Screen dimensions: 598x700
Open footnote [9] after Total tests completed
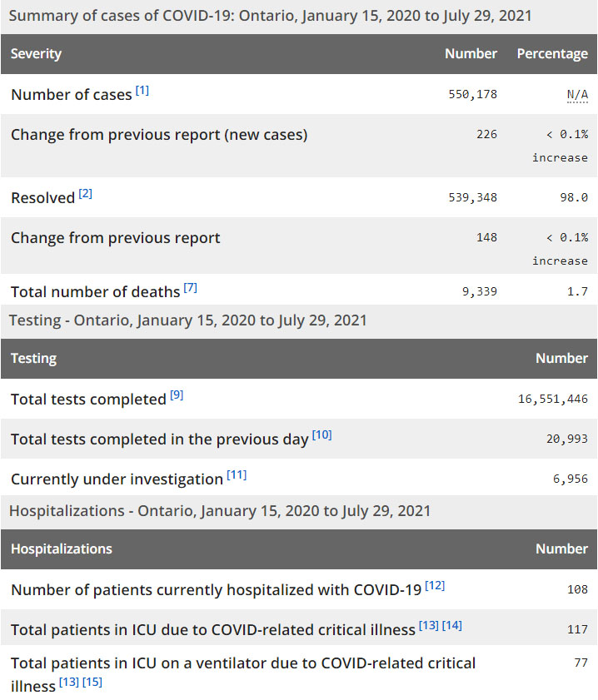[x=177, y=395]
